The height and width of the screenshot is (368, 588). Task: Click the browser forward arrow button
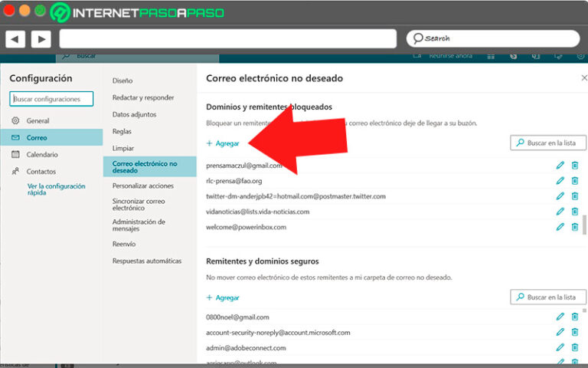click(41, 39)
